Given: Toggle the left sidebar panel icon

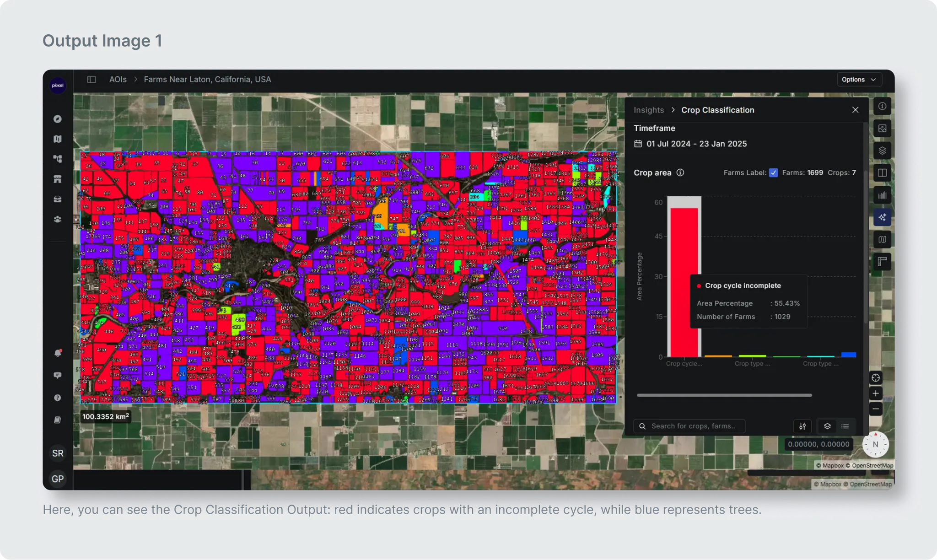Looking at the screenshot, I should [x=92, y=80].
